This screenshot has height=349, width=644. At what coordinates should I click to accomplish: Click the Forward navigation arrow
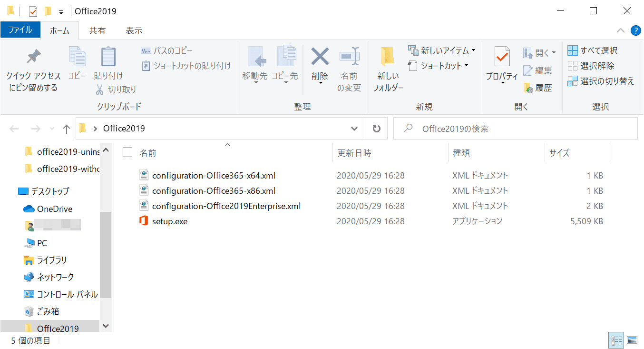(36, 129)
